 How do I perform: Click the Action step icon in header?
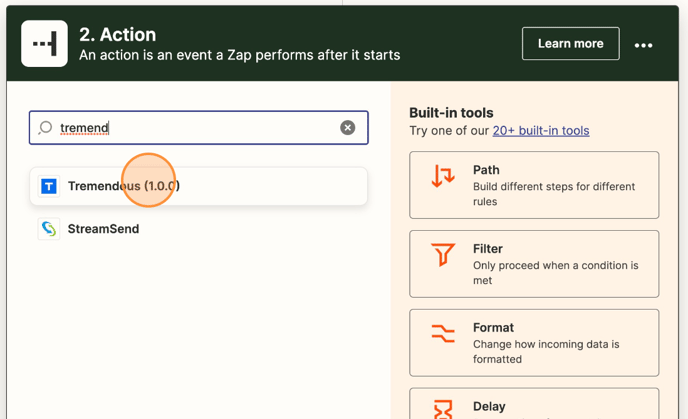point(44,43)
